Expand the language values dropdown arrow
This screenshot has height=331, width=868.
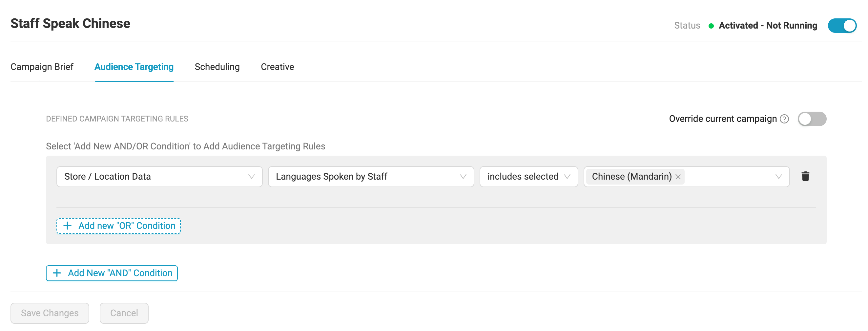778,176
